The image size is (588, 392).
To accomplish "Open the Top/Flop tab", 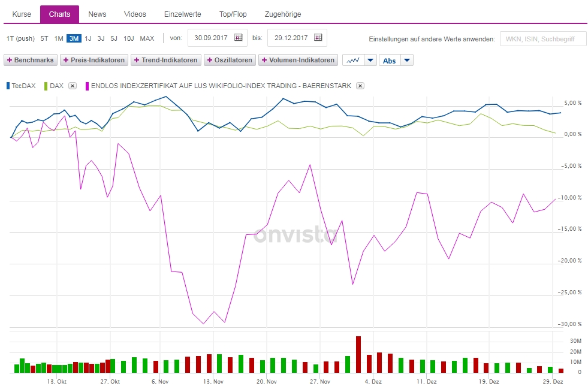I will 233,14.
